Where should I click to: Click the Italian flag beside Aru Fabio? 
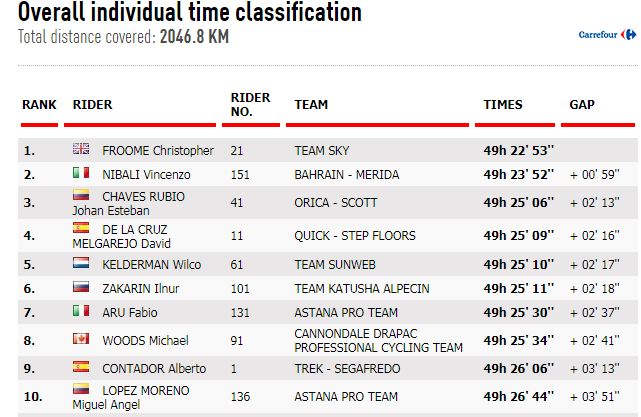tap(81, 311)
